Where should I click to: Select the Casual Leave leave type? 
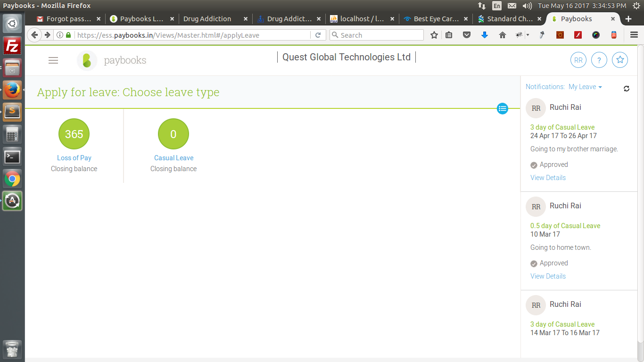point(173,158)
